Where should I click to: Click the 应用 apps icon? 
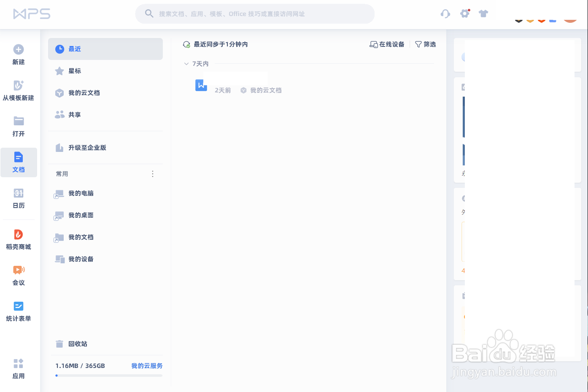pos(19,368)
